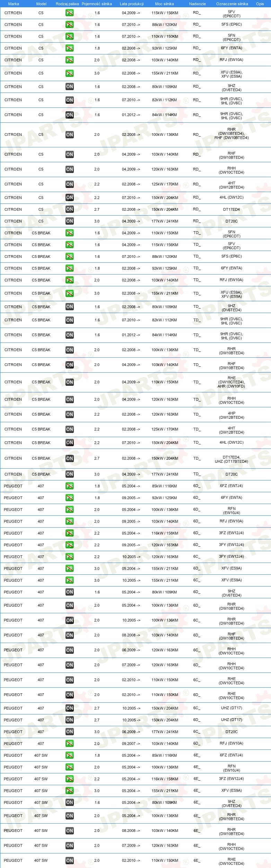This screenshot has height=868, width=271.
Task: Select PB petrol icon in C5 RD_ 88kW/120KM row
Action: (x=70, y=25)
